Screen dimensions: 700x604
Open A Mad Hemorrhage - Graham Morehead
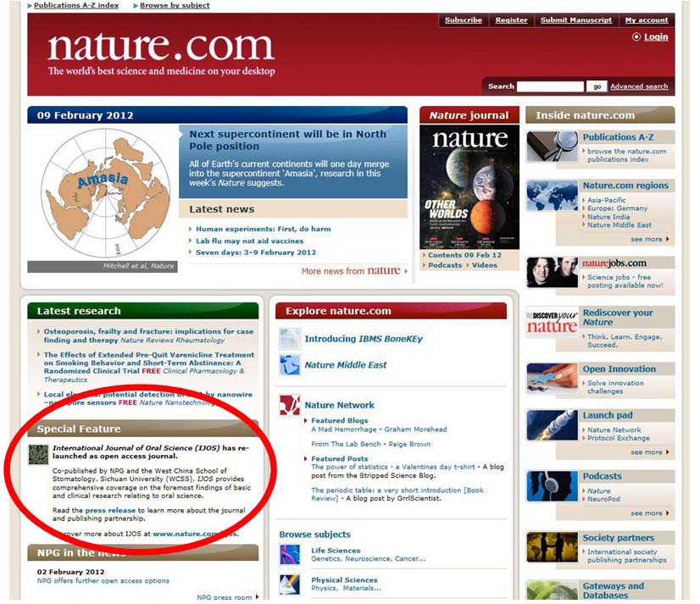tap(379, 429)
